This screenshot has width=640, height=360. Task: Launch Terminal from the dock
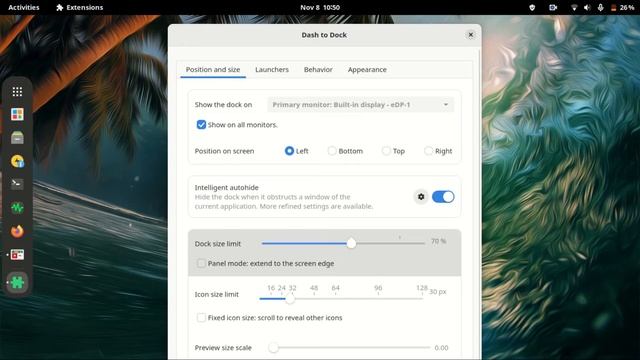17,184
